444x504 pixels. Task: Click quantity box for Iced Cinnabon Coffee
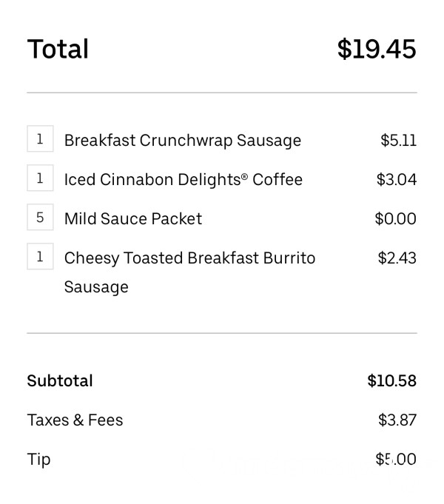pos(40,178)
